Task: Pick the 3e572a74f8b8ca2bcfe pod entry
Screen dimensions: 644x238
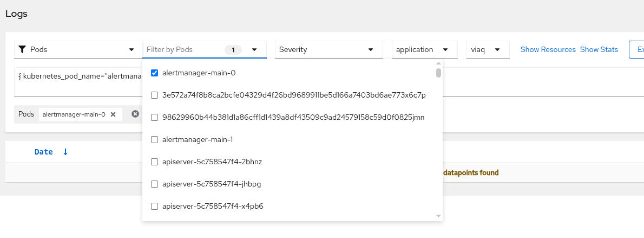Action: pos(155,95)
